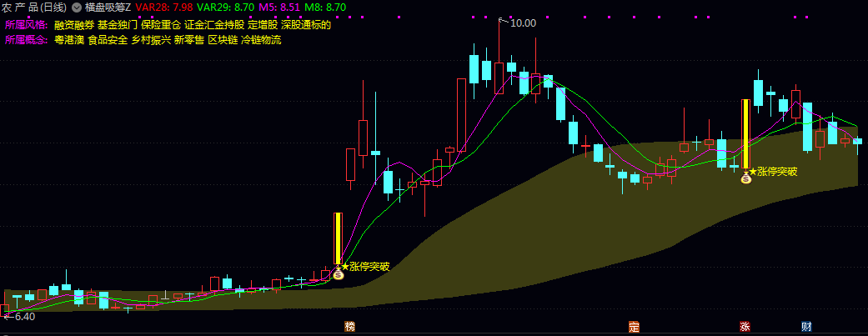Image resolution: width=868 pixels, height=336 pixels.
Task: Open the indicator dropdown arrow beside 横盘吸筹Z
Action: [77, 8]
